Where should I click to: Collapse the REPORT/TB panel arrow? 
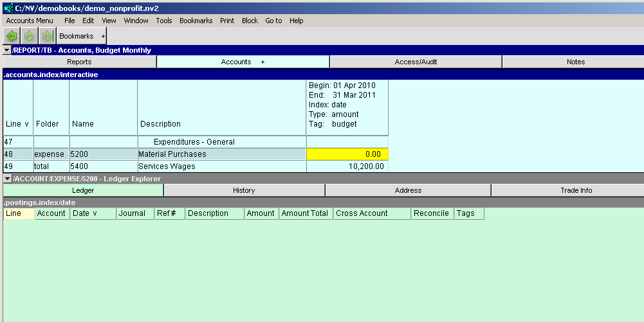(6, 50)
